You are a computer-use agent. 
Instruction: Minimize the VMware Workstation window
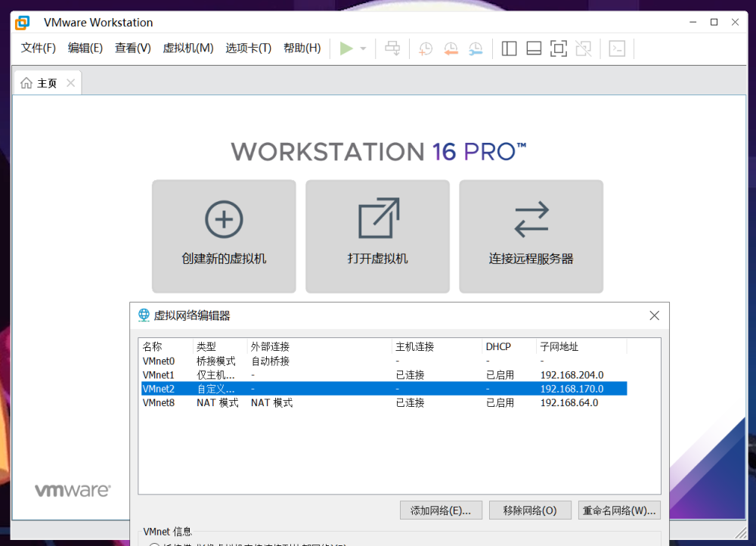tap(692, 22)
